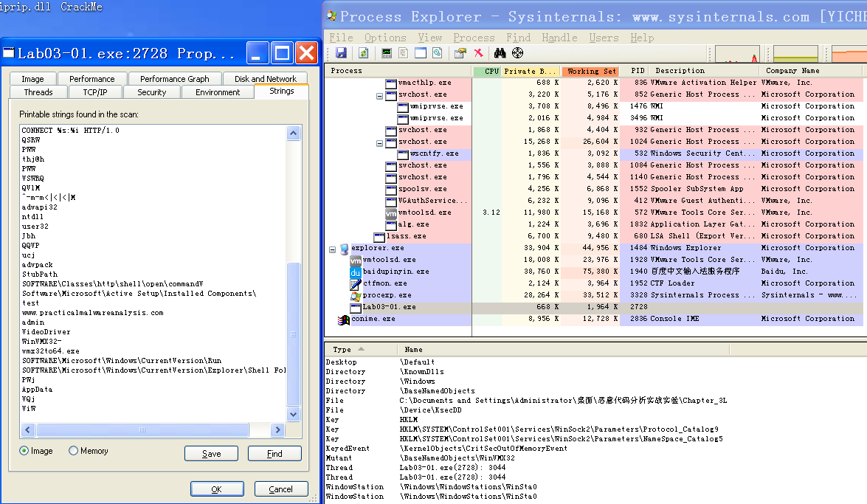Image resolution: width=867 pixels, height=504 pixels.
Task: Click the VGAuthService process icon
Action: 391,201
